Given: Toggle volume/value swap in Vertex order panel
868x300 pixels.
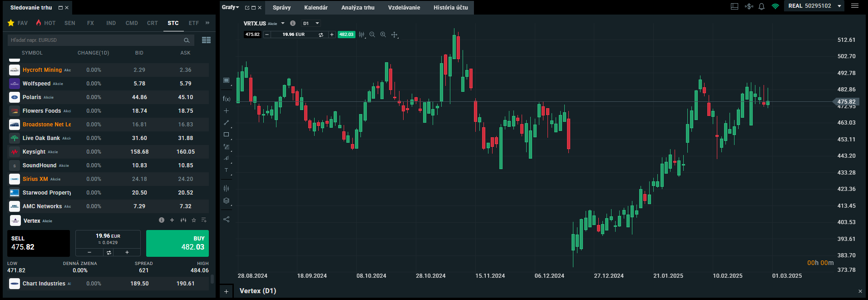Looking at the screenshot, I should 108,252.
